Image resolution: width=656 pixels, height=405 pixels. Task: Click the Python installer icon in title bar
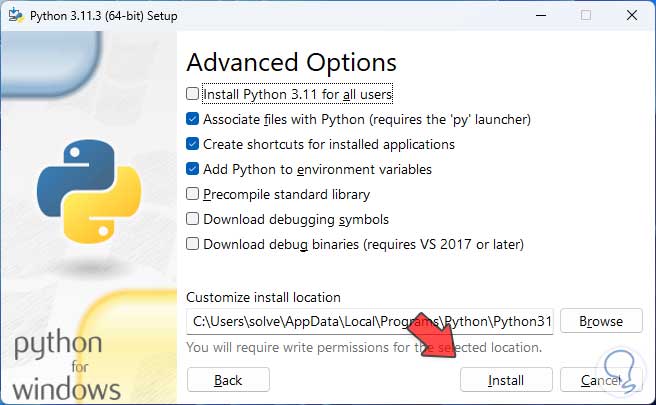coord(15,15)
